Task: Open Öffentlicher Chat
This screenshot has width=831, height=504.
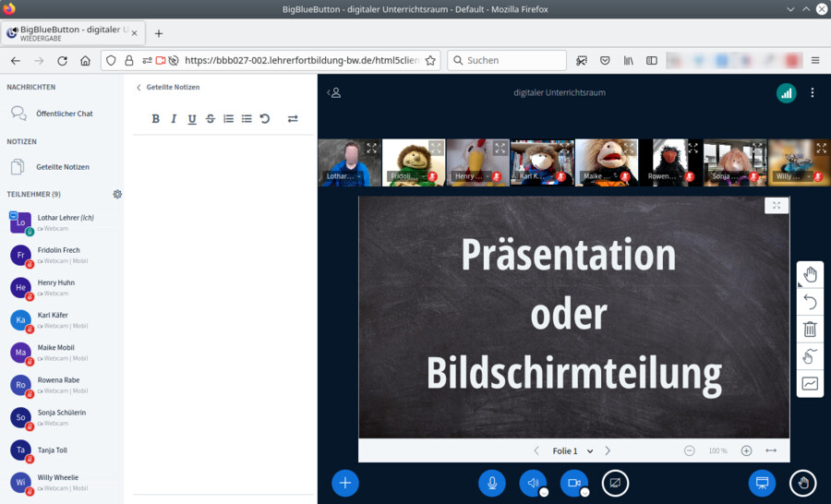Action: tap(64, 114)
